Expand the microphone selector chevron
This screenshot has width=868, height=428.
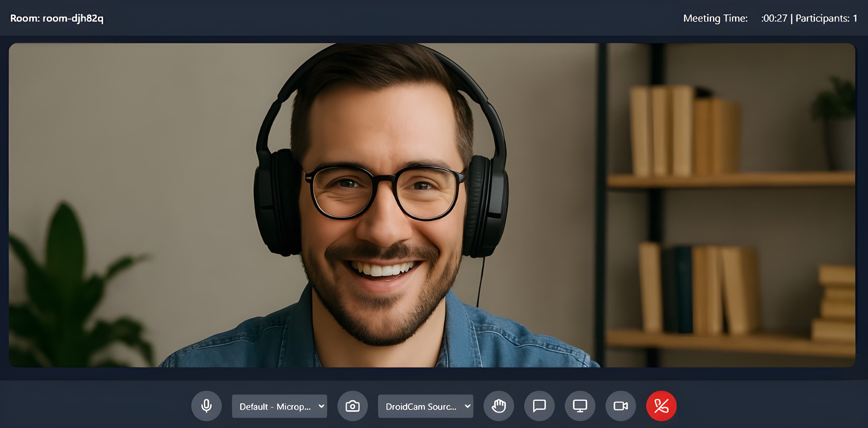[x=321, y=406]
